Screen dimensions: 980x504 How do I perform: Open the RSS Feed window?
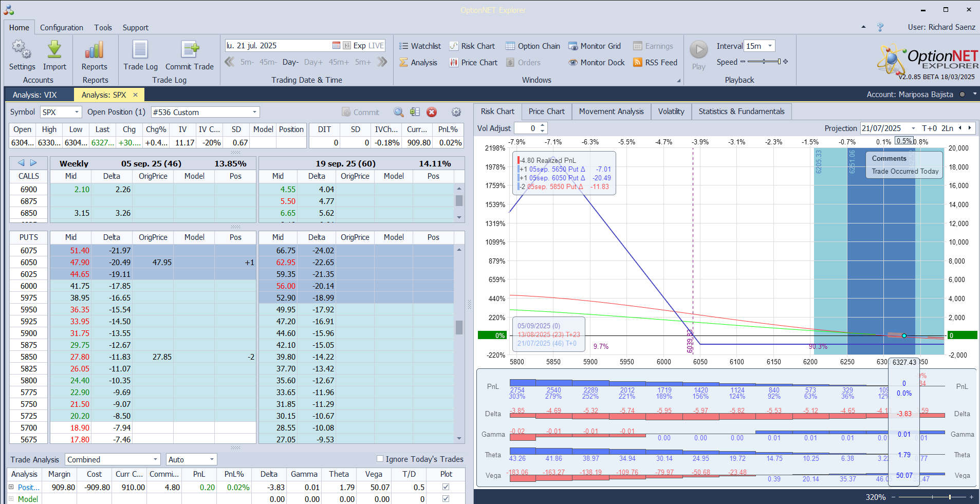(655, 63)
